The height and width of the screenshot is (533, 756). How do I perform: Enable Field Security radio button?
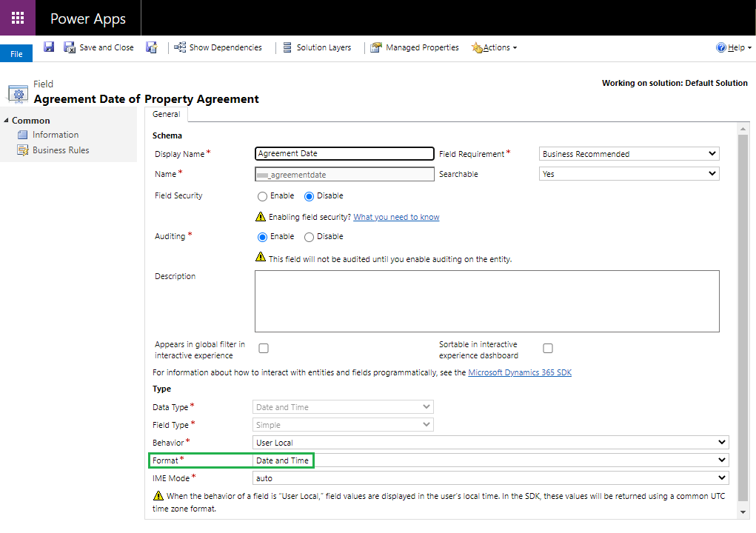coord(262,196)
